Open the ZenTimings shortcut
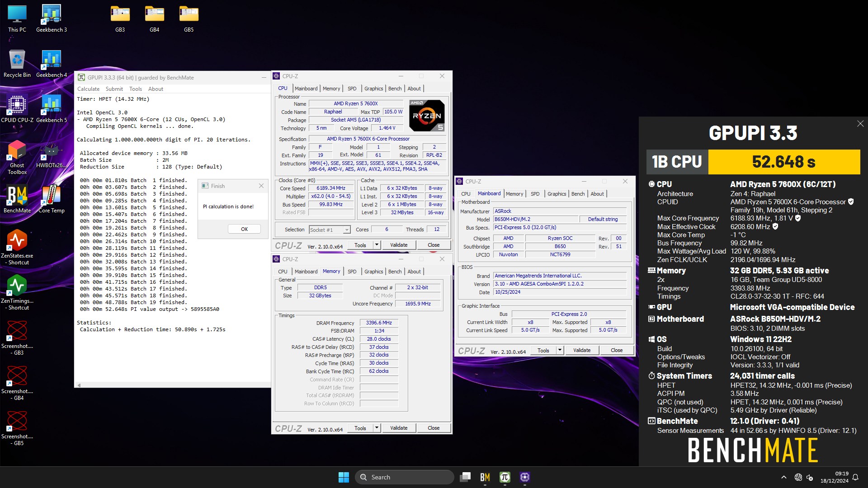 17,292
